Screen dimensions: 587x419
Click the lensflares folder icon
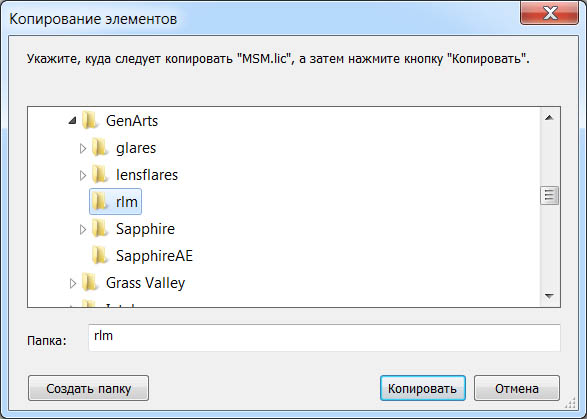point(100,174)
